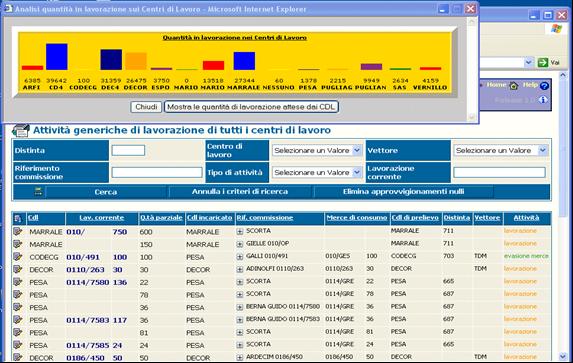Screen dimensions: 573x363
Task: Click the blue CD4 bar in chart
Action: (x=57, y=57)
